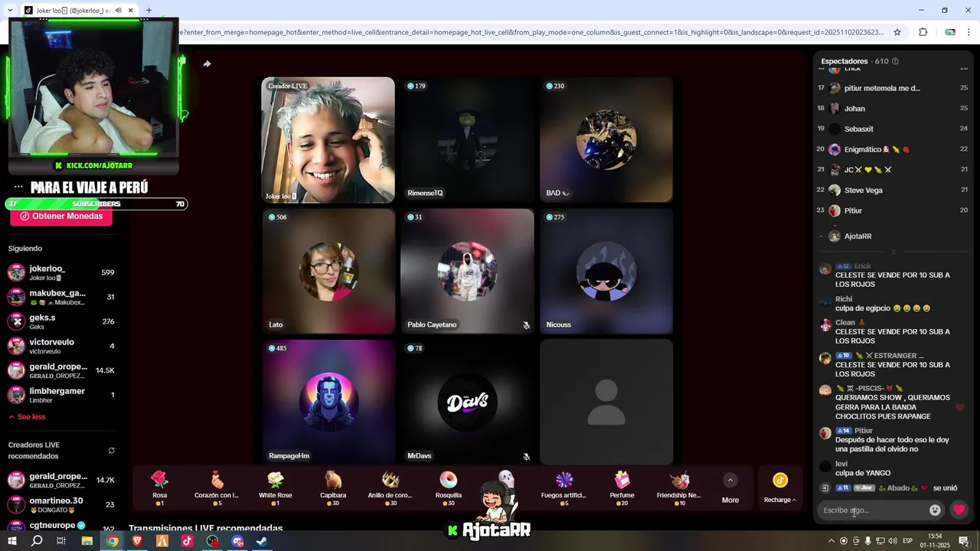Open viewer Johan in ranking list
This screenshot has width=980, height=551.
coord(892,109)
